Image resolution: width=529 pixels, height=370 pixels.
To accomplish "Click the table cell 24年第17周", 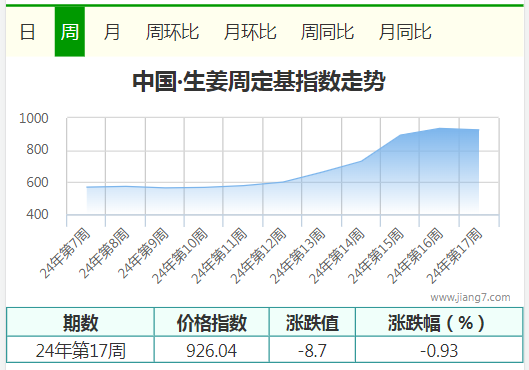I will pyautogui.click(x=81, y=350).
